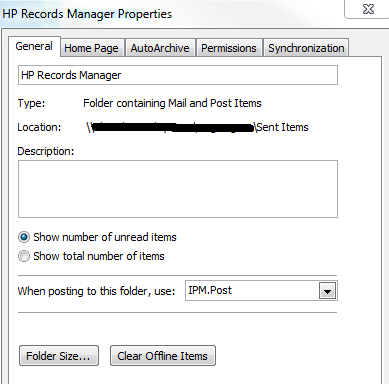Screen dimensions: 389x384
Task: Open the IPM.Post dropdown arrow
Action: tap(327, 291)
